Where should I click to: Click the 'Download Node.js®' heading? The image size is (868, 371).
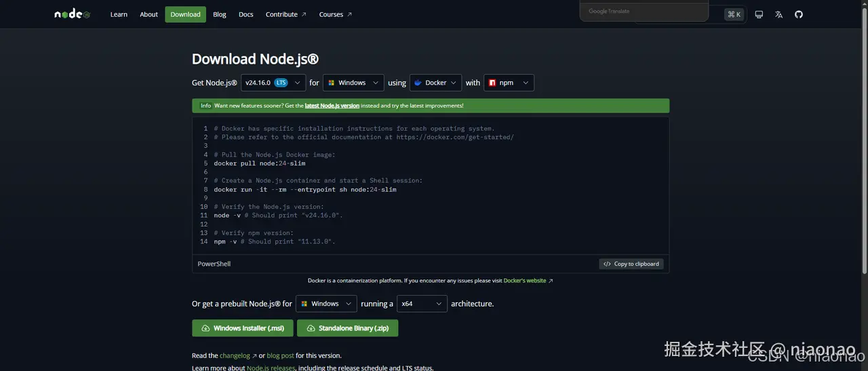click(x=255, y=59)
